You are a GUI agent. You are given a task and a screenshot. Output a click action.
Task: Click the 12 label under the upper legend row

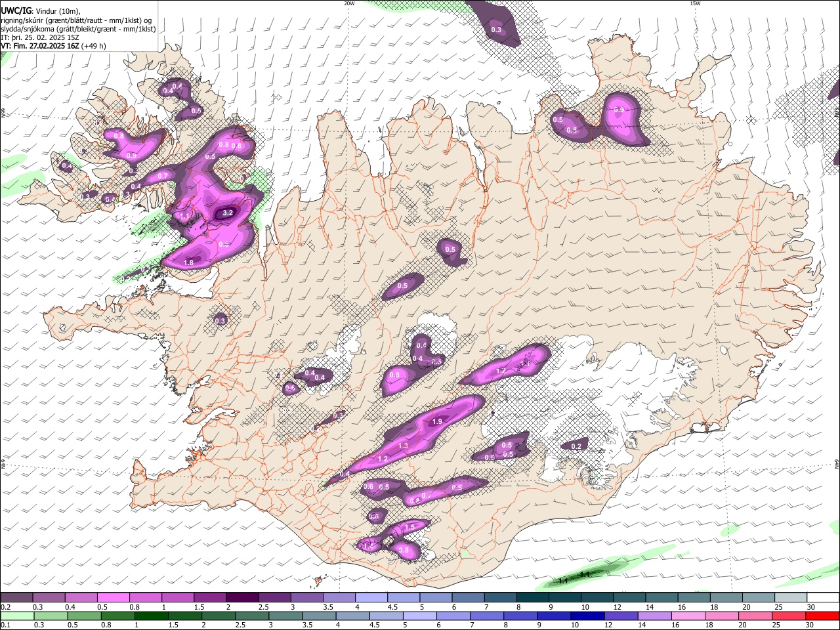[618, 607]
